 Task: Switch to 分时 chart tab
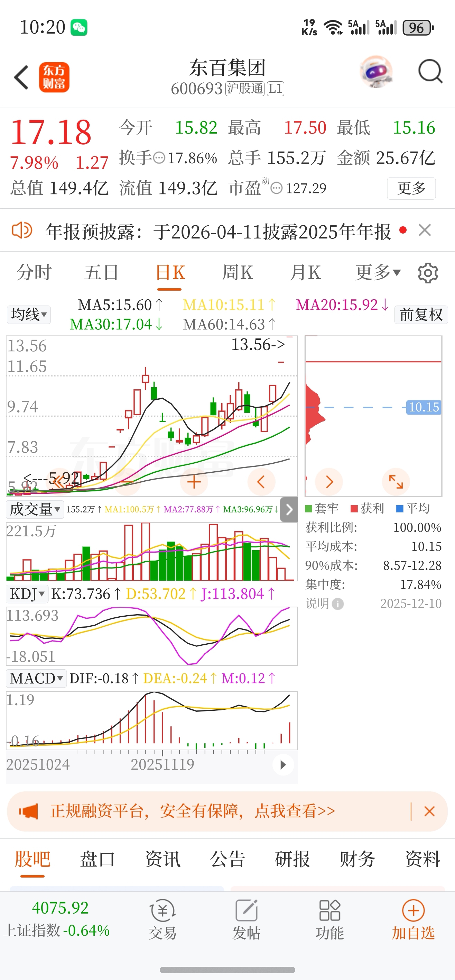(34, 272)
